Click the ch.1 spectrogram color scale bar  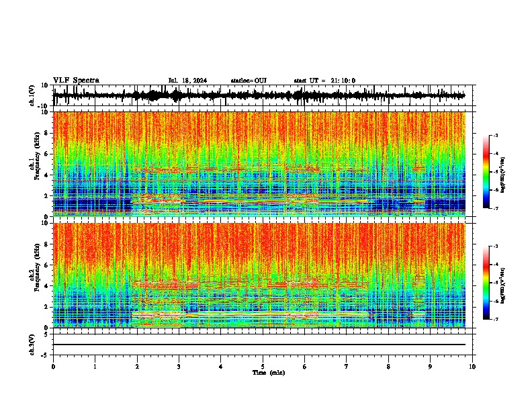(x=486, y=172)
